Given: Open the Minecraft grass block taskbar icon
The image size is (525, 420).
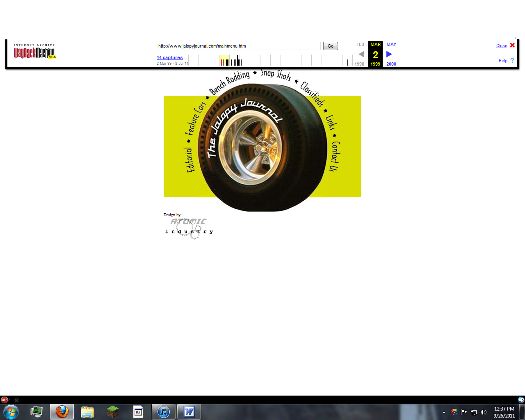Looking at the screenshot, I should point(113,412).
